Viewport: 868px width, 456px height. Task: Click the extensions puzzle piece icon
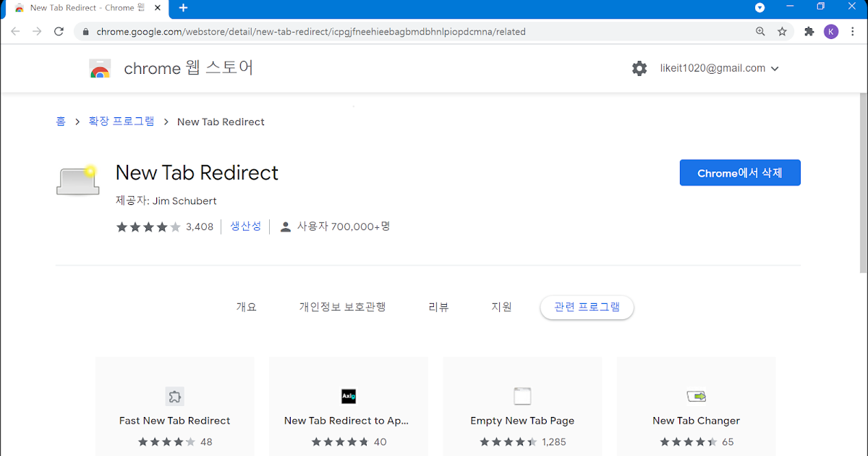tap(809, 31)
